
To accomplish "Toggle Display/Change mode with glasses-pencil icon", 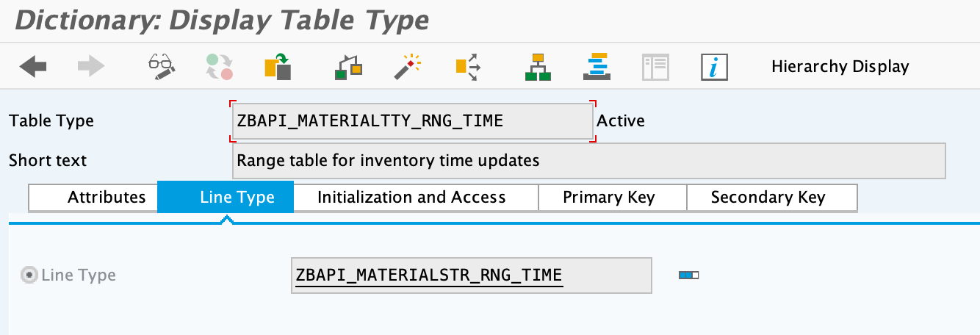I will click(161, 67).
